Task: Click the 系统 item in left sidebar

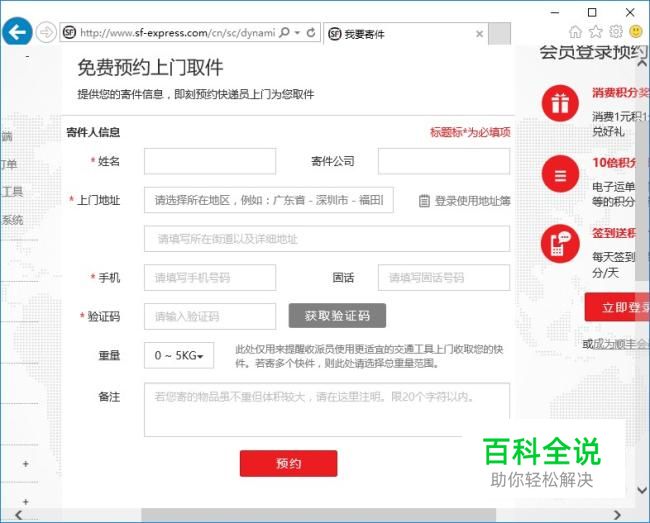Action: coord(12,220)
